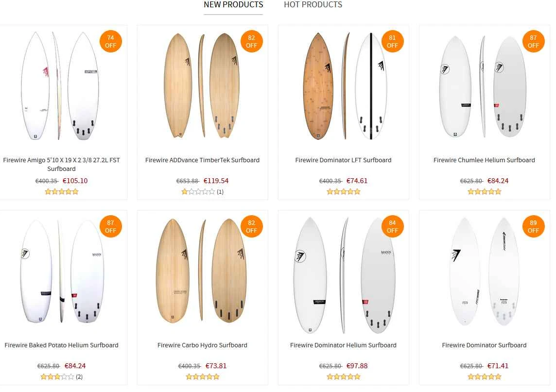Open Firewire Carbo Hydro Surfboard title link
The image size is (556, 392).
[202, 345]
